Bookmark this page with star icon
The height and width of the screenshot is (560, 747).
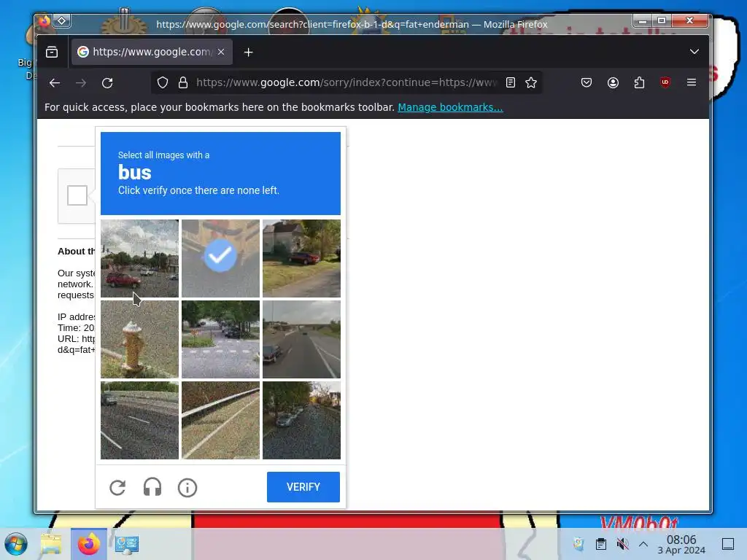point(531,83)
